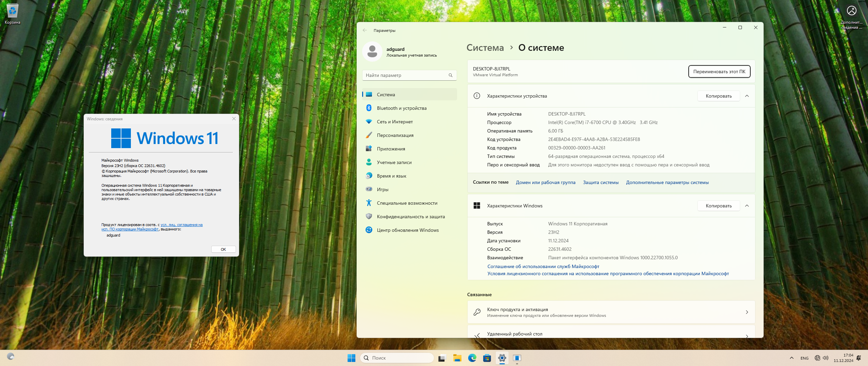Click the back arrow in Параметры window
Image resolution: width=868 pixels, height=366 pixels.
pyautogui.click(x=365, y=30)
